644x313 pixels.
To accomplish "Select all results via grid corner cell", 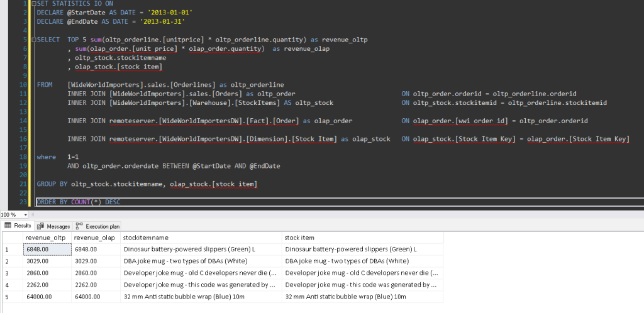I will coord(13,238).
